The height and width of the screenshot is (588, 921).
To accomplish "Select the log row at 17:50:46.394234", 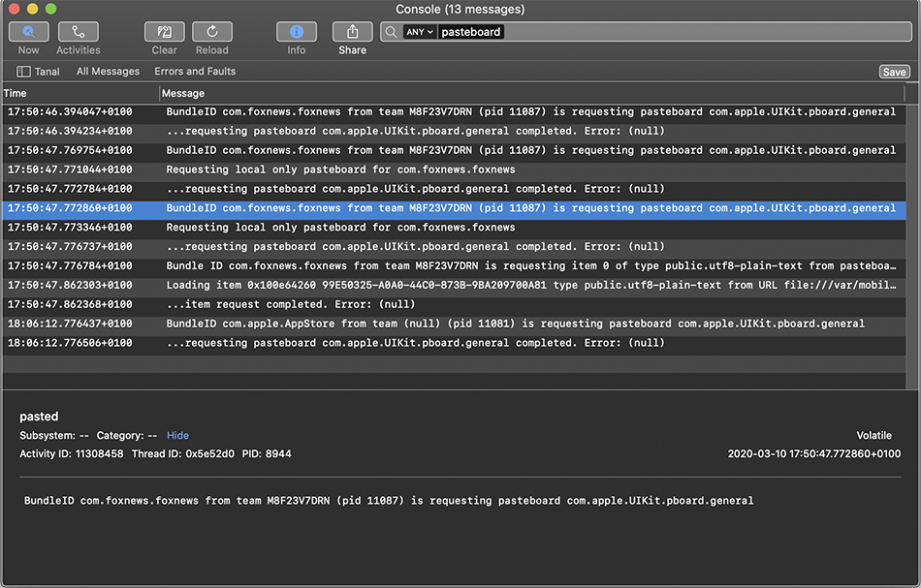I will (454, 131).
